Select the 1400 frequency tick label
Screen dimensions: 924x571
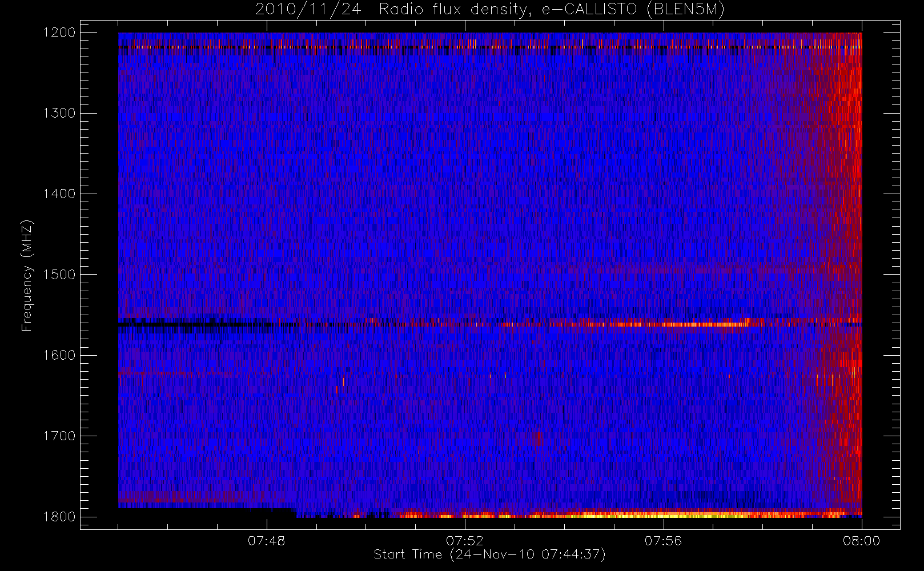point(59,194)
